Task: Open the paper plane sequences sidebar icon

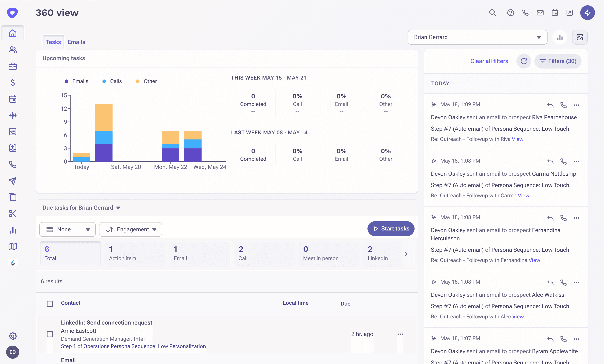Action: click(x=12, y=181)
